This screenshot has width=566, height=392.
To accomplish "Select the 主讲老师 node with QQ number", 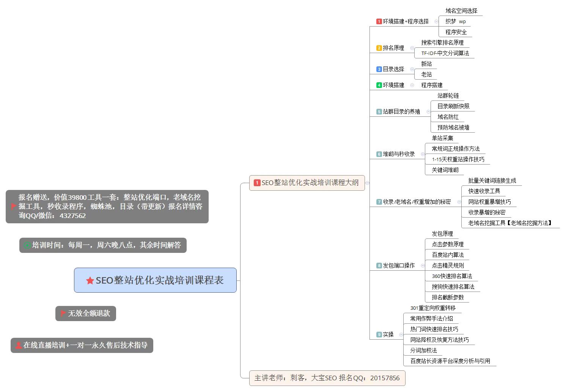I will tap(327, 378).
